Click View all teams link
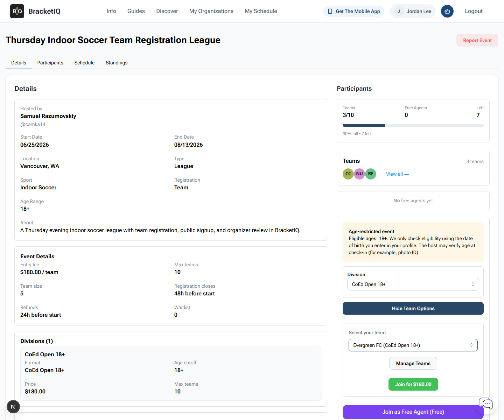 point(397,174)
